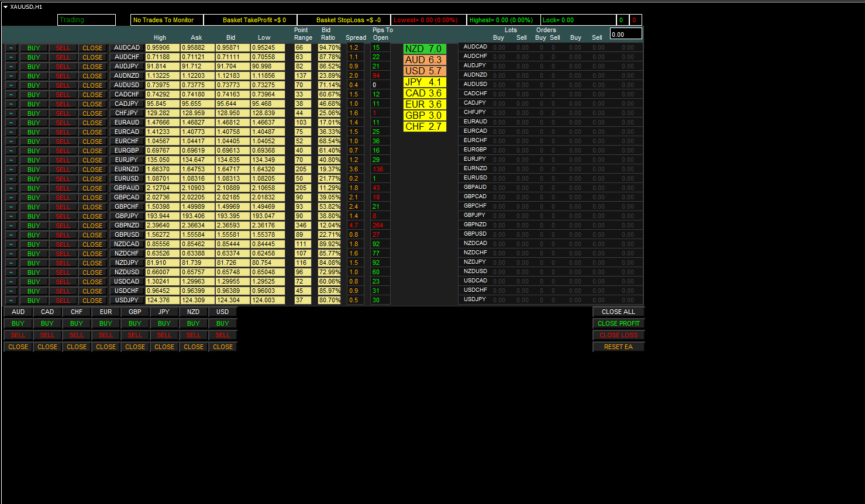The width and height of the screenshot is (865, 504).
Task: Click the 0.00 lot size input box
Action: (626, 34)
